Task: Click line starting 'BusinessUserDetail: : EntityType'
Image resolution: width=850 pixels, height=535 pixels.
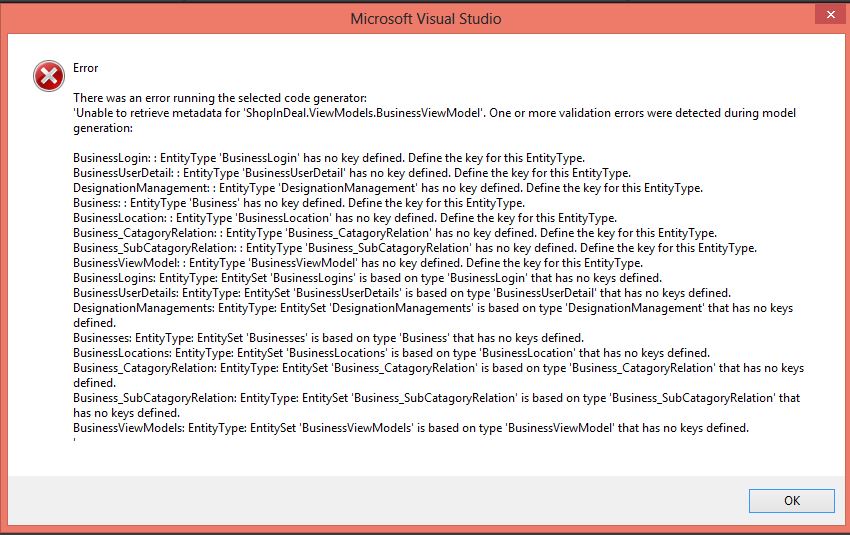Action: [352, 173]
